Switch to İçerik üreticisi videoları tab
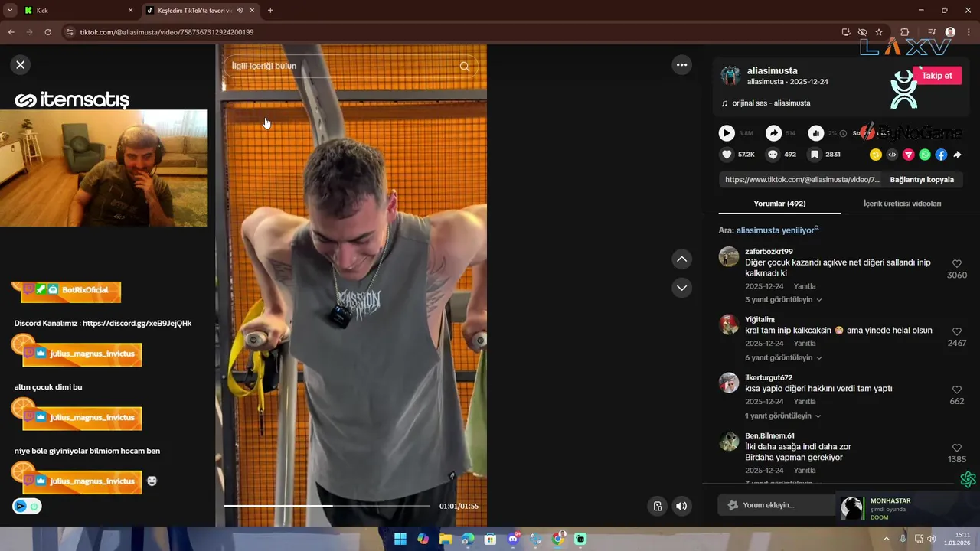The image size is (980, 551). pyautogui.click(x=902, y=204)
